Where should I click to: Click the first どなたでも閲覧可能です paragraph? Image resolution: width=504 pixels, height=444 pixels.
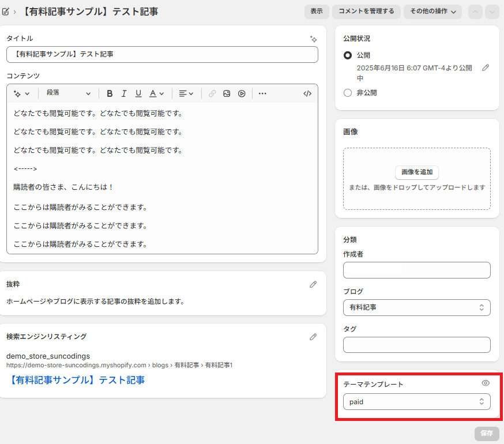click(x=98, y=114)
